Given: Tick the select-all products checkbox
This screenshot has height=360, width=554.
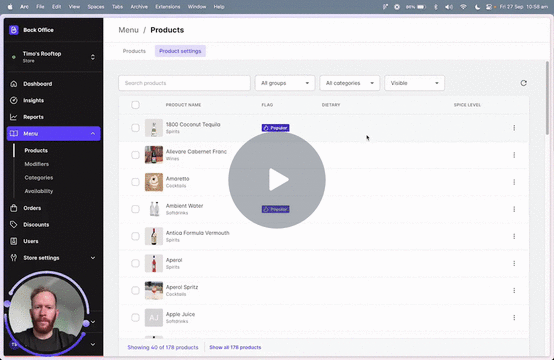Looking at the screenshot, I should [x=135, y=105].
